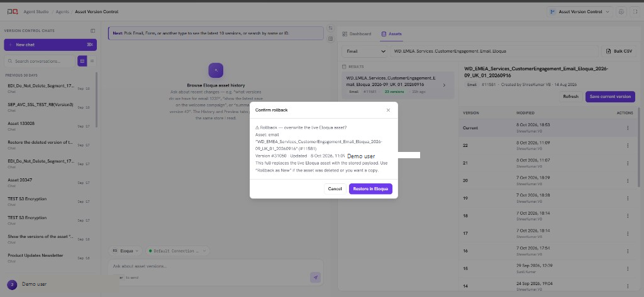This screenshot has height=297, width=644.
Task: Start a New chat
Action: [x=50, y=45]
